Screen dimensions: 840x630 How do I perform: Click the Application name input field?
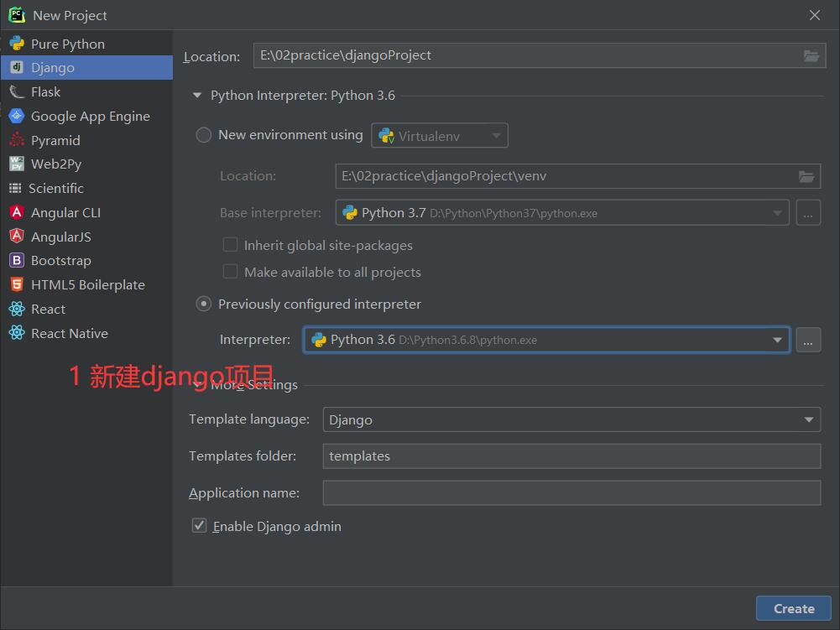571,493
